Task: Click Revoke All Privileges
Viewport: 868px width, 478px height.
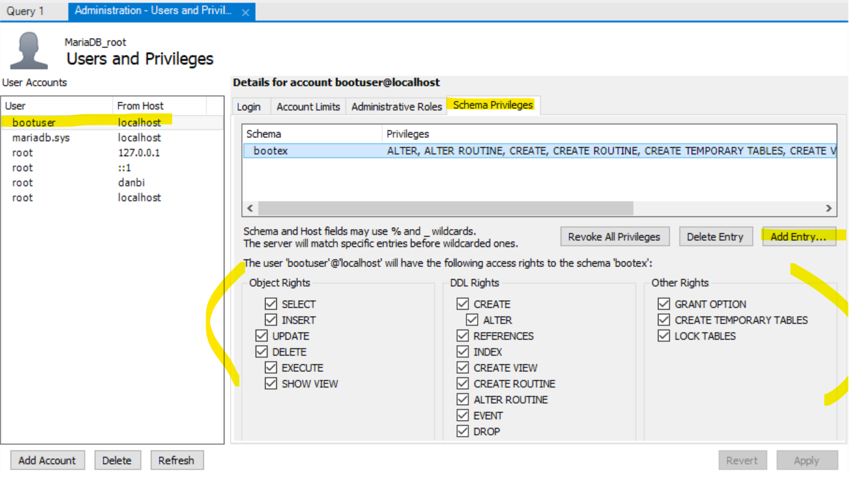Action: click(614, 237)
